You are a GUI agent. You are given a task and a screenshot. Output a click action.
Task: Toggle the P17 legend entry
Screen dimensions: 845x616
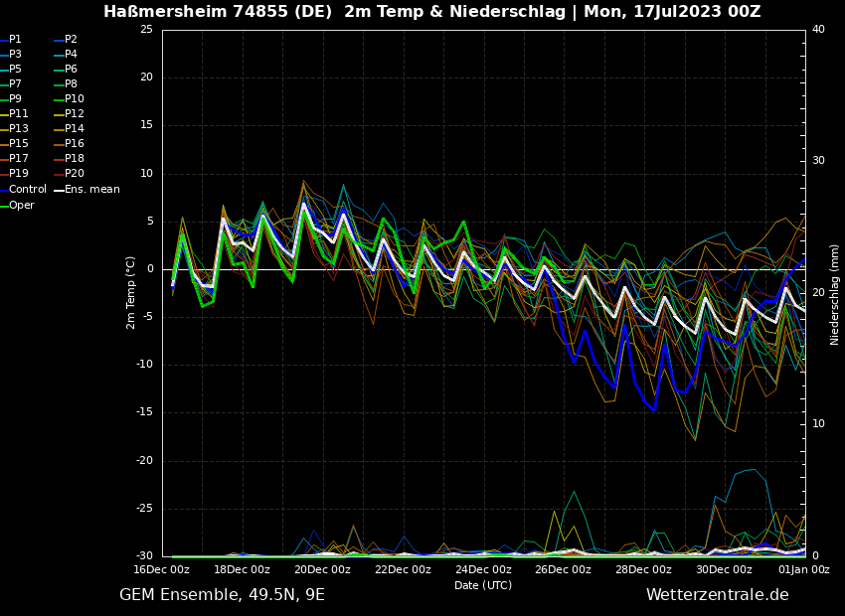19,159
